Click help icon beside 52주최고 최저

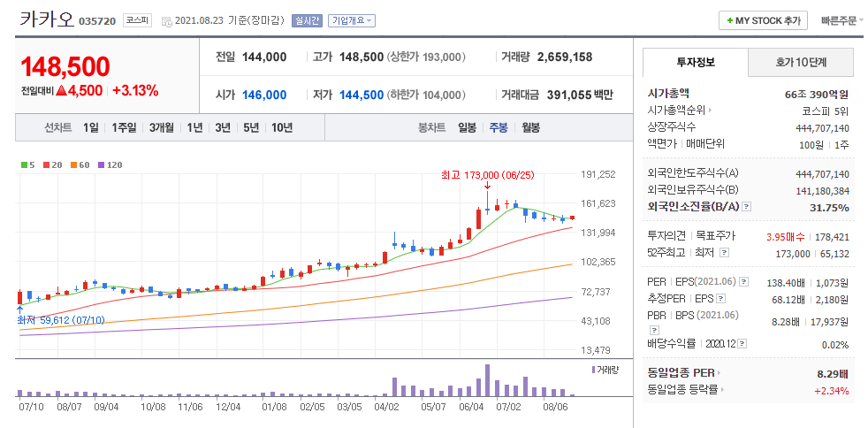tap(724, 253)
